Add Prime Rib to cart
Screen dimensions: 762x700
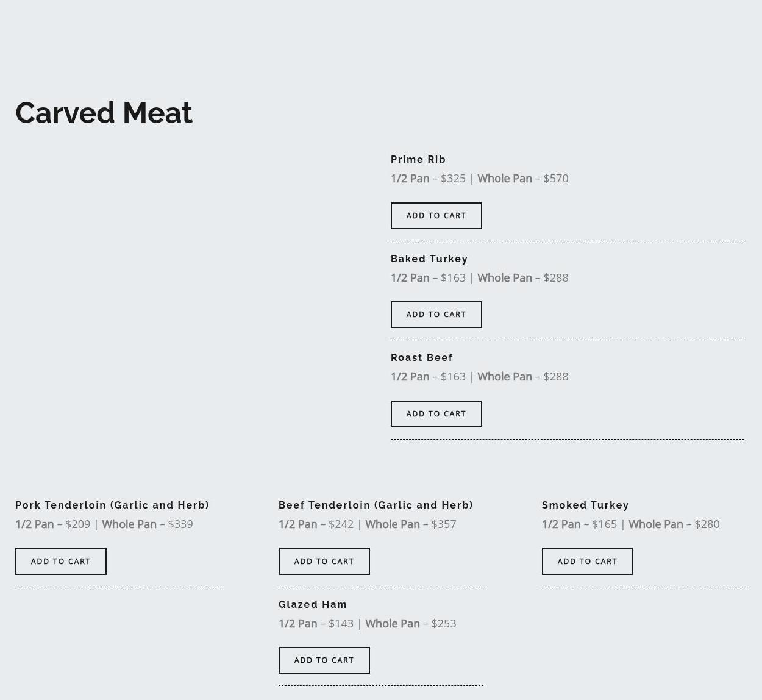[436, 216]
